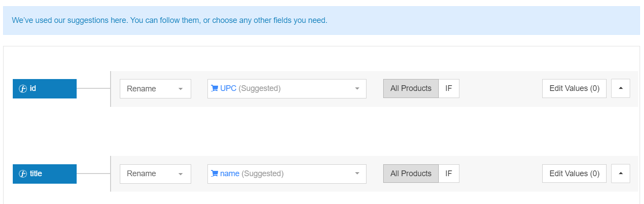Switch the title field to IF condition
Screen dimensions: 644x204
[x=448, y=174]
